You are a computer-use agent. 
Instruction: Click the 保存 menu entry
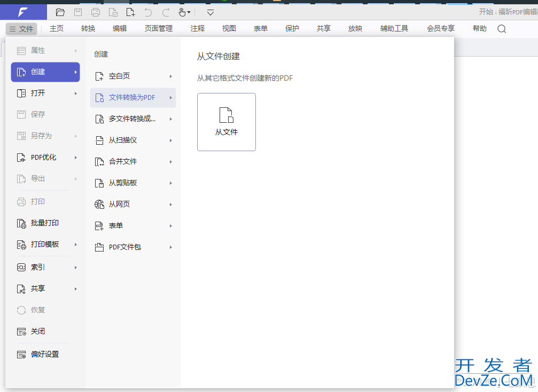45,114
